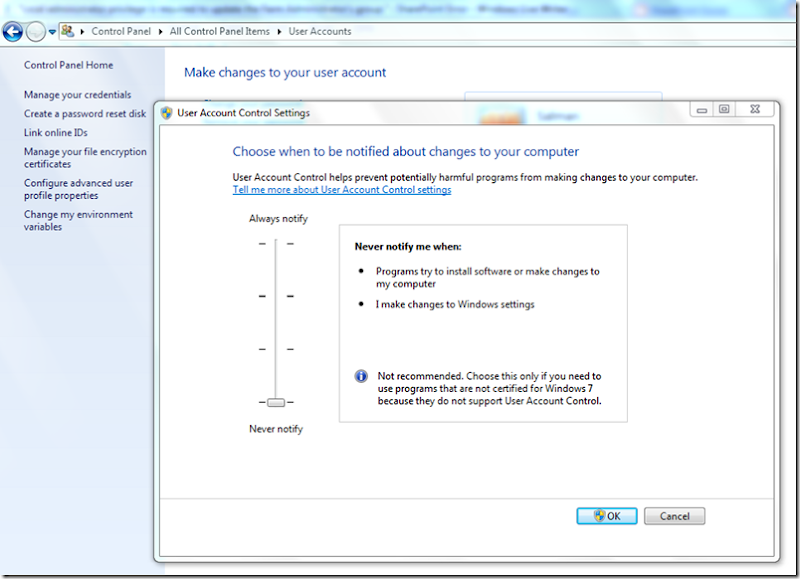
Task: Close the User Account Control Settings window
Action: [755, 109]
